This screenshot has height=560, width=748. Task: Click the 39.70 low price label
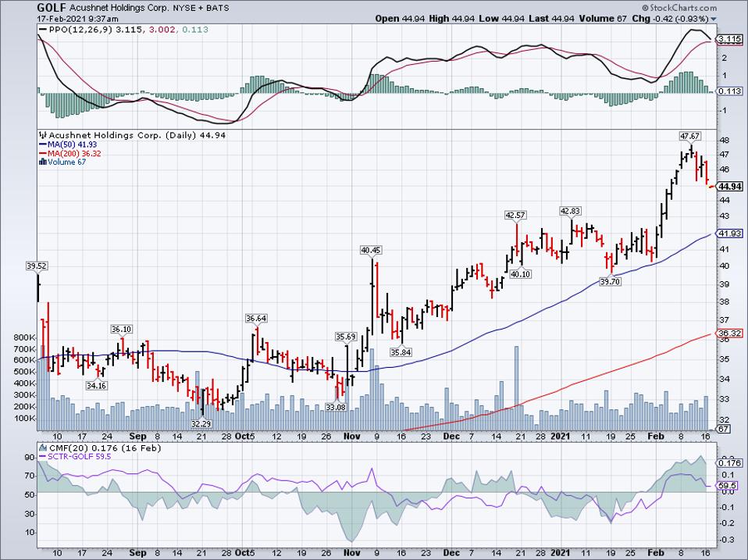[x=610, y=282]
